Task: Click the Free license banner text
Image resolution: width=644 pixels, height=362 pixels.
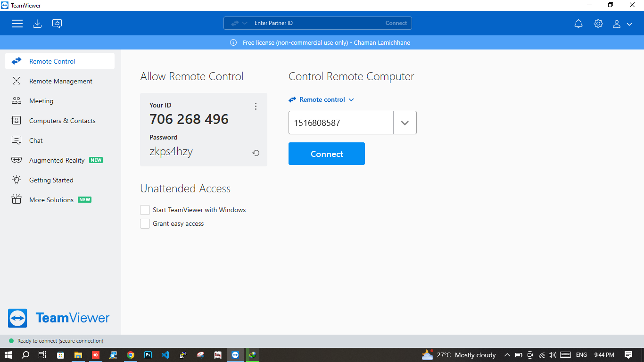Action: tap(326, 42)
